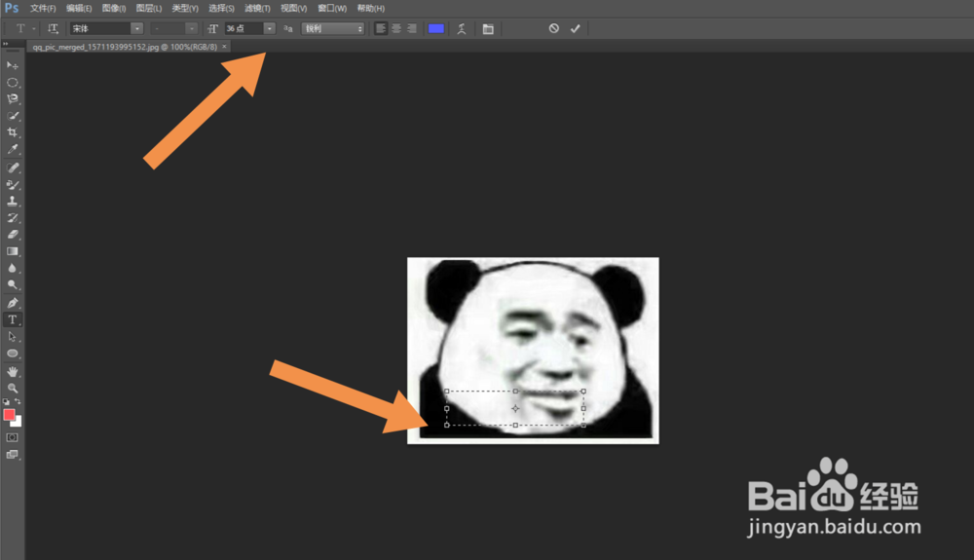Change the screen mode
The height and width of the screenshot is (560, 974).
12,455
